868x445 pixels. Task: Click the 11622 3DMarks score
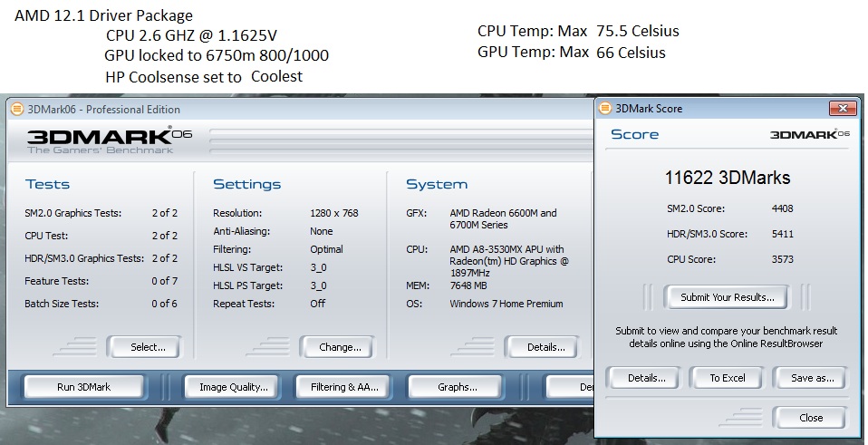coord(727,178)
